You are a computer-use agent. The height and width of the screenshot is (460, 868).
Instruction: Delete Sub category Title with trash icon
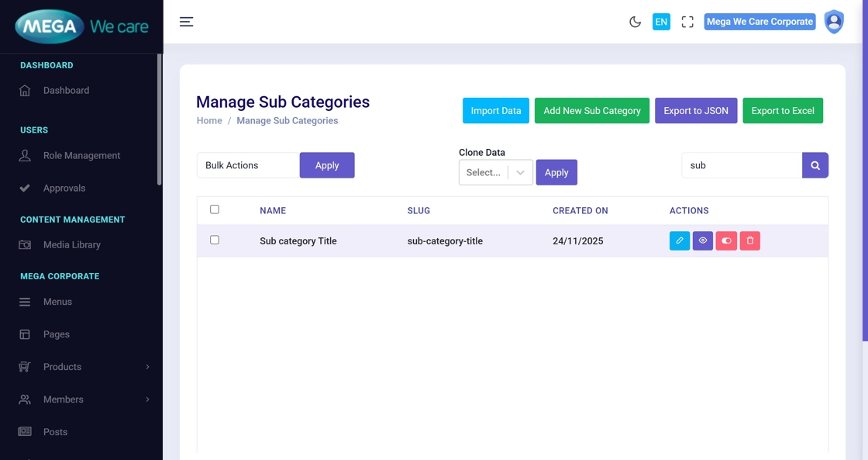point(749,241)
